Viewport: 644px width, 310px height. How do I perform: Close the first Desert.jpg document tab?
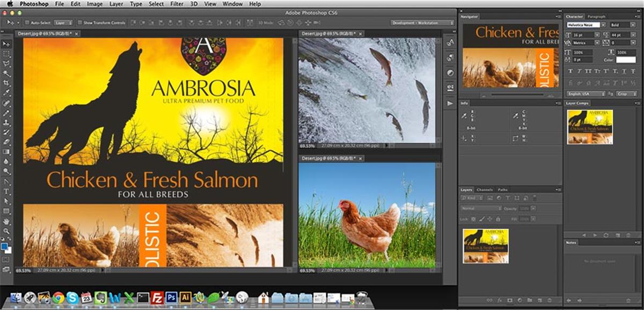77,33
